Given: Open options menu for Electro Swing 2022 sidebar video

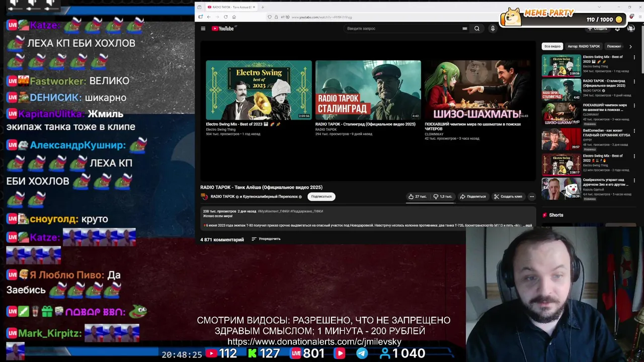Looking at the screenshot, I should click(634, 156).
